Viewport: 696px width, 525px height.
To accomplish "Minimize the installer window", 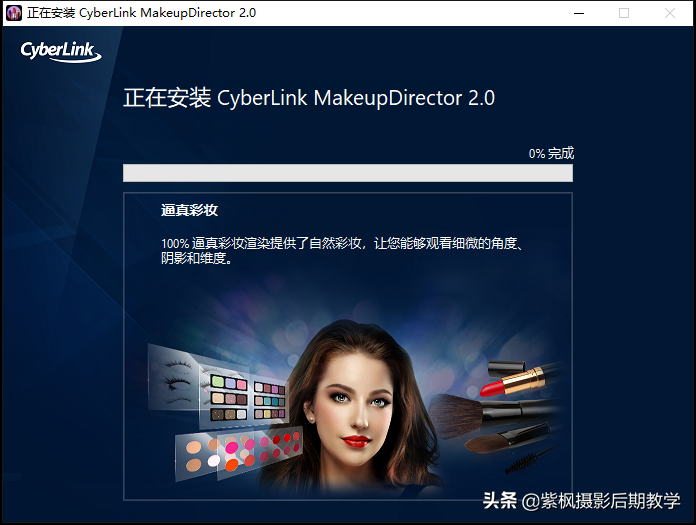I will pos(579,13).
